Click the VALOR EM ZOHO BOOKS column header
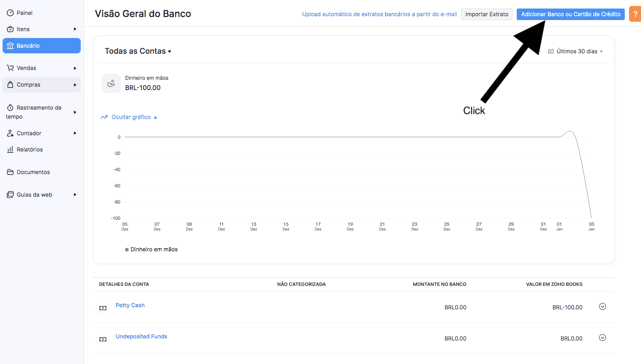Screen dimensions: 641x364 (x=554, y=284)
